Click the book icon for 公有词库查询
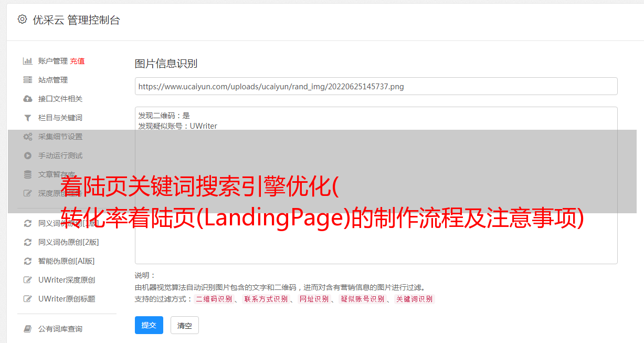 coord(28,329)
